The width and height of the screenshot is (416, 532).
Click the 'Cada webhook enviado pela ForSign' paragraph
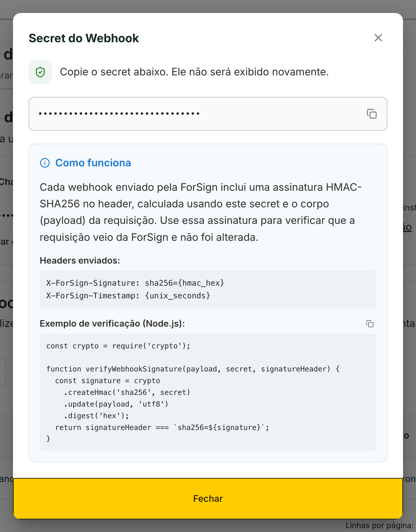tap(201, 212)
